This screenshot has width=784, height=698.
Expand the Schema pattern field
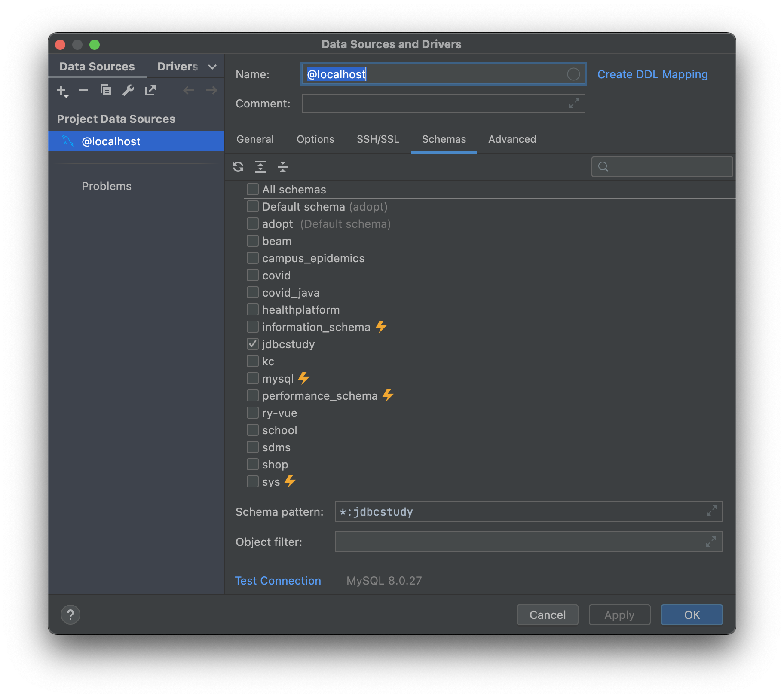click(712, 511)
